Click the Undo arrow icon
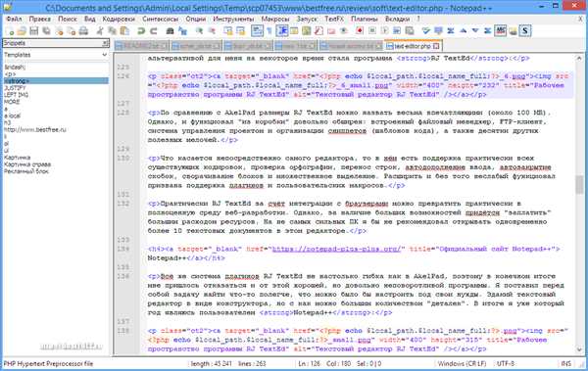 pyautogui.click(x=141, y=31)
